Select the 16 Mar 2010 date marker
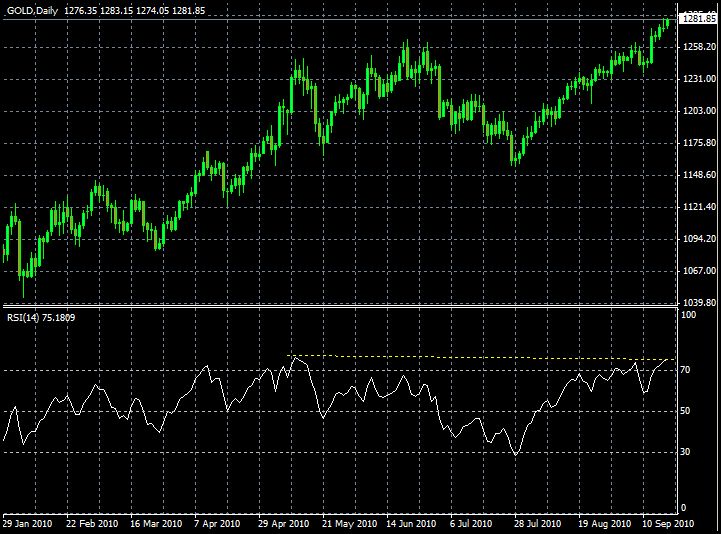721x534 pixels. coord(155,523)
